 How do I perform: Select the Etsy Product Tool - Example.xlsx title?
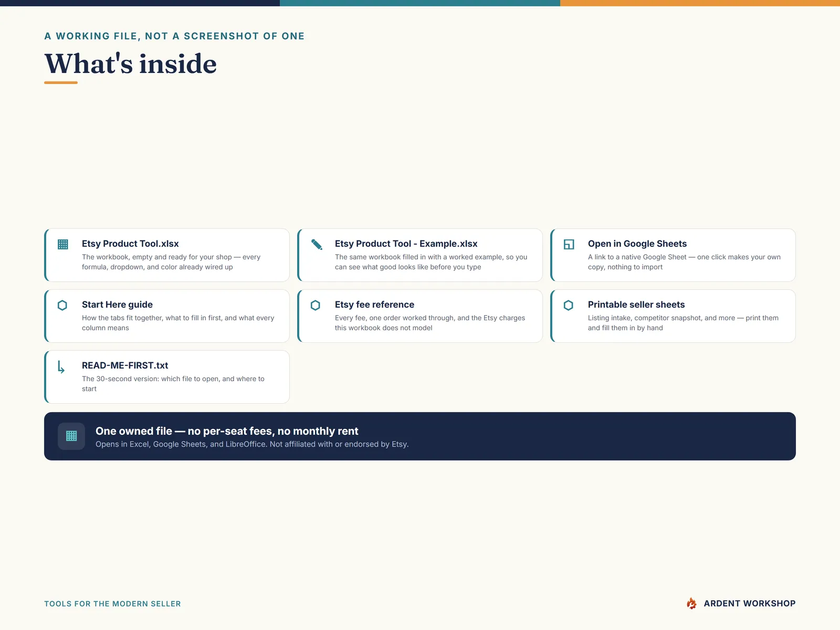coord(406,244)
